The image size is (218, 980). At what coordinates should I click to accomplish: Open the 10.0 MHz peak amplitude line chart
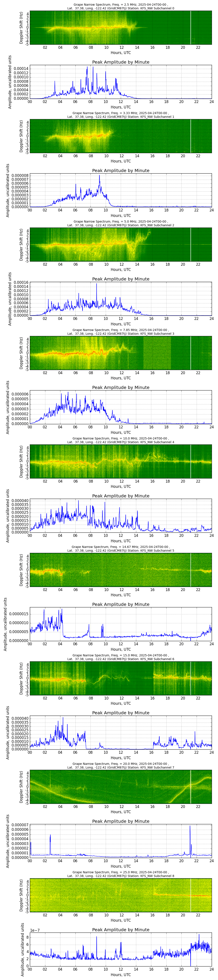[121, 515]
